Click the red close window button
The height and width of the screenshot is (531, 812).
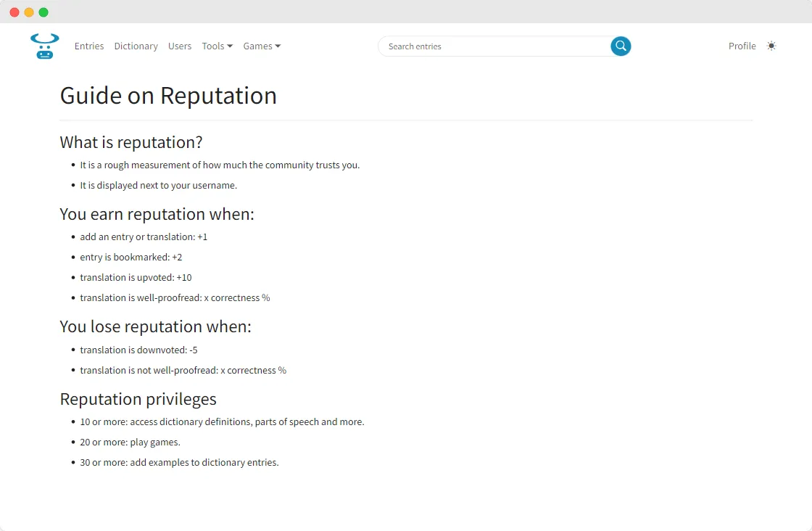[14, 12]
